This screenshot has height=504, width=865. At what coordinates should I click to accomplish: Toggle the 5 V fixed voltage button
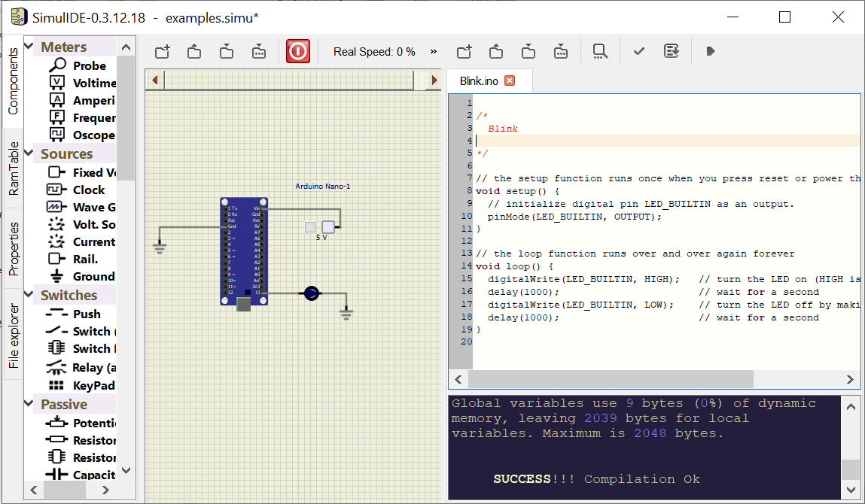pyautogui.click(x=310, y=226)
